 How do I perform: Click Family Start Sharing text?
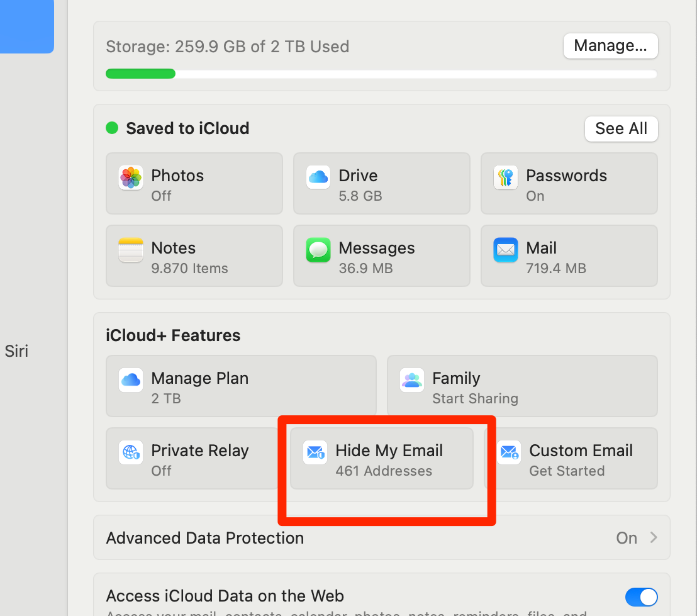[x=475, y=398]
